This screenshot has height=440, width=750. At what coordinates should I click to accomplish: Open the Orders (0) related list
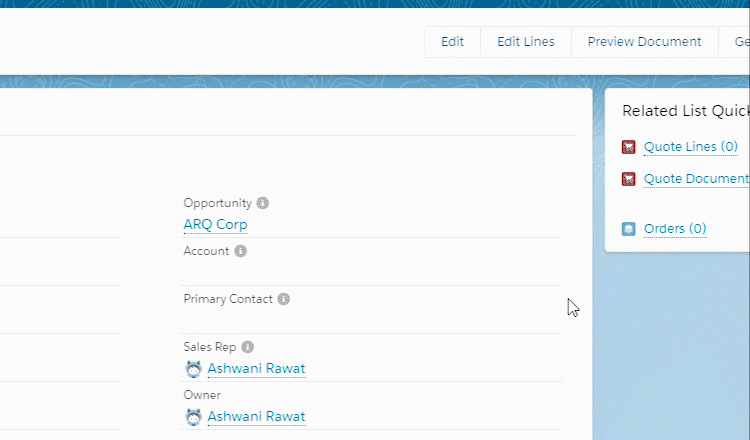pyautogui.click(x=675, y=229)
